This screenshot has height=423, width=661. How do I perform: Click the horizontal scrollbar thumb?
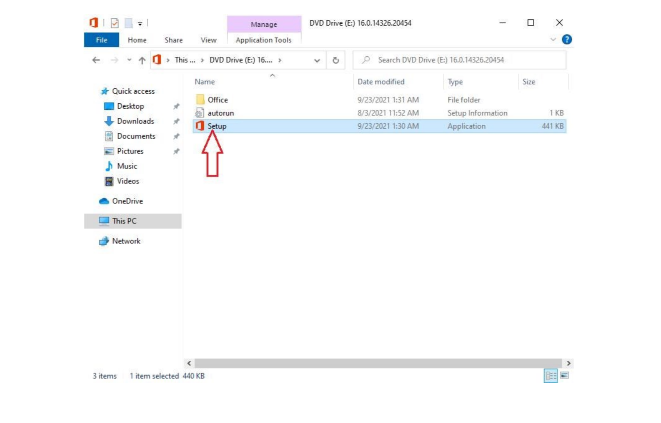coord(378,363)
